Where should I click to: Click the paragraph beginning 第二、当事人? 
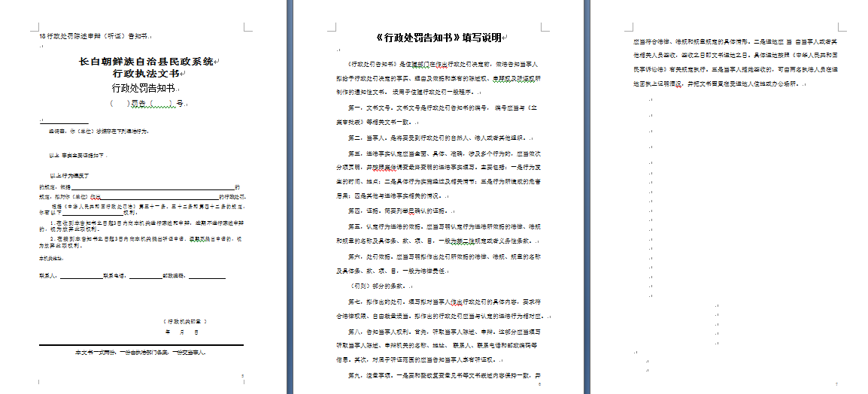(440, 138)
